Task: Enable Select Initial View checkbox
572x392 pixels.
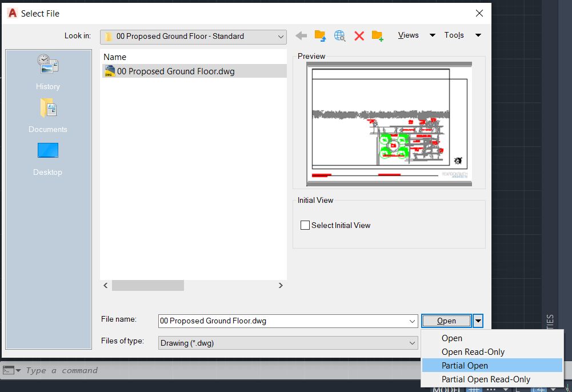Action: click(305, 225)
